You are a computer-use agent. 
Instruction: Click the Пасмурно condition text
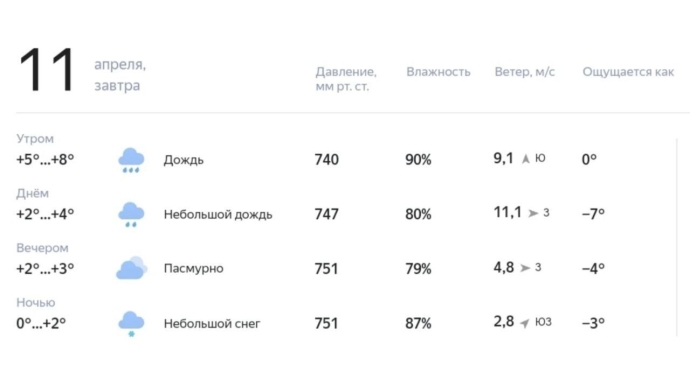pos(194,269)
